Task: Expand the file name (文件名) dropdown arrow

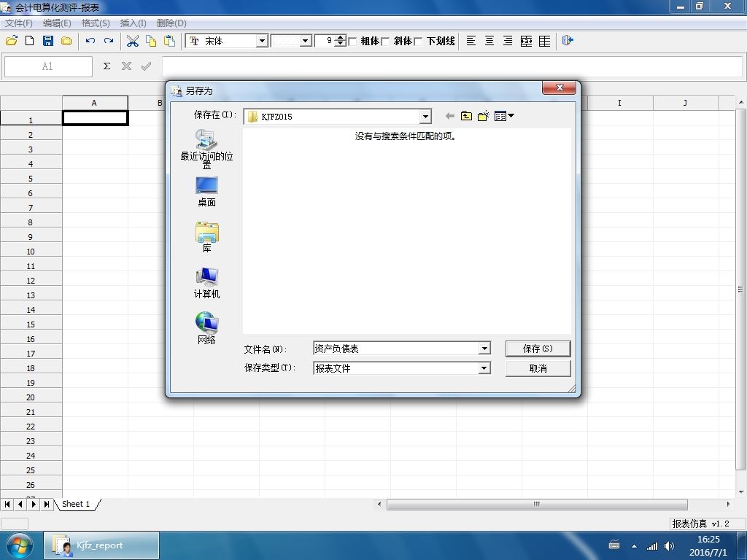Action: [484, 349]
